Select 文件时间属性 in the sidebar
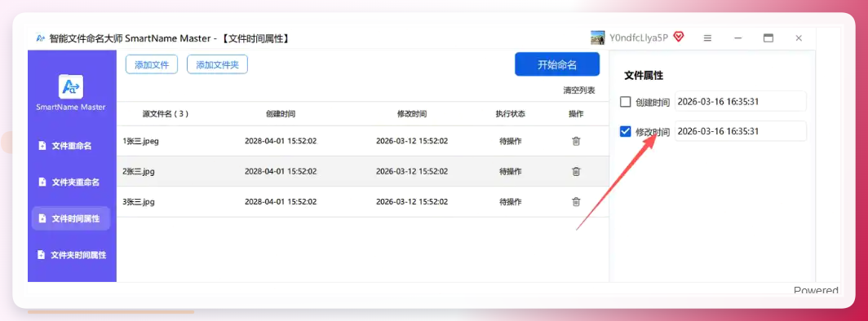The height and width of the screenshot is (321, 868). 71,218
